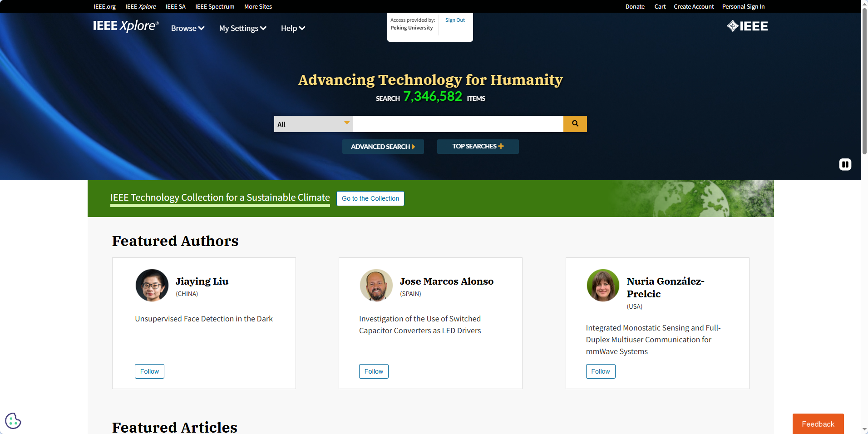Open the IEEE.org site link
The width and height of the screenshot is (868, 434).
104,6
